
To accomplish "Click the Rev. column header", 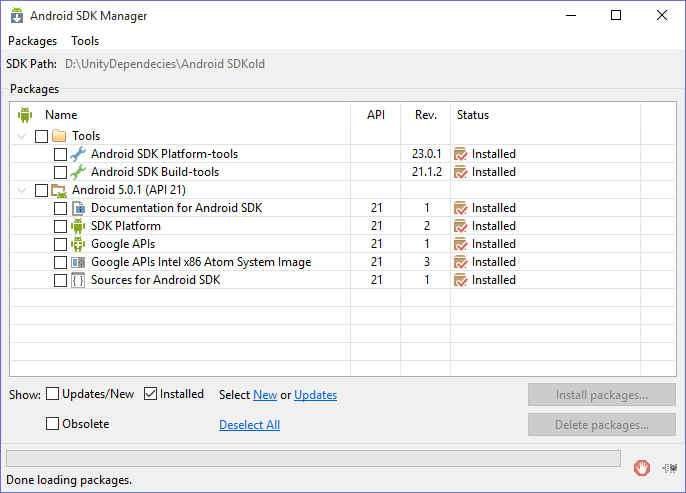I will pyautogui.click(x=426, y=115).
